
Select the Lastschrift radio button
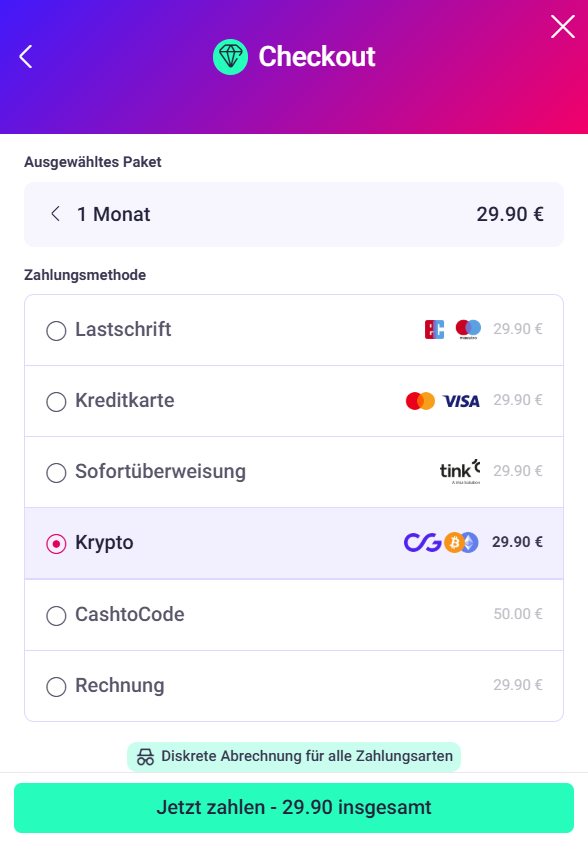click(56, 331)
